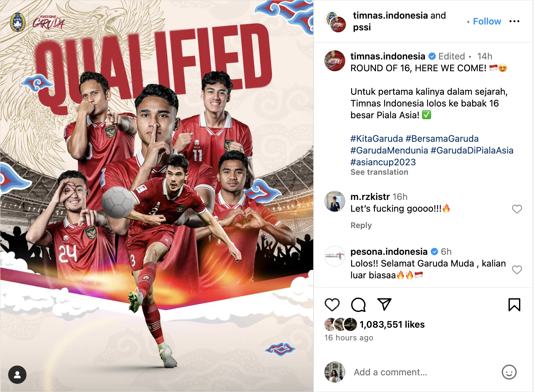The height and width of the screenshot is (392, 535).
Task: Follow the timnas.indonesia account
Action: [487, 21]
